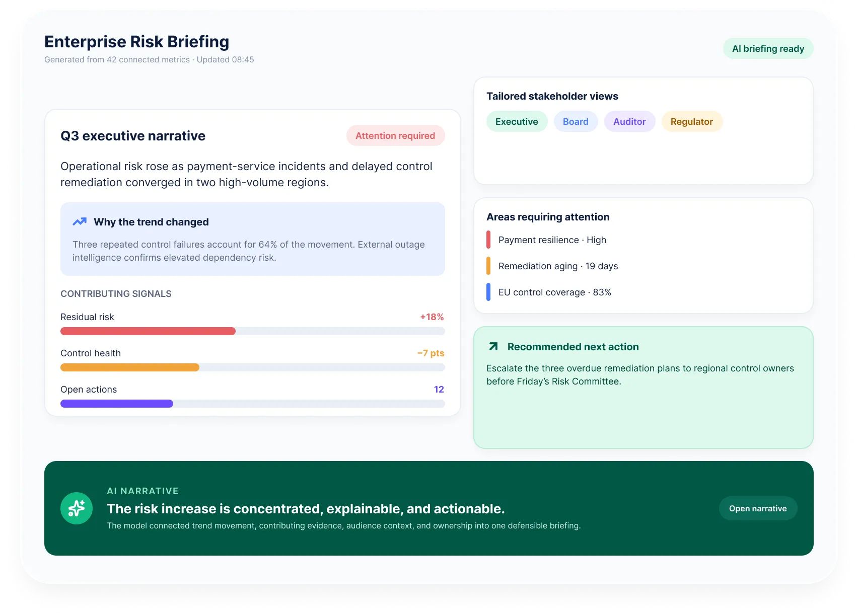
Task: Click the Escalate overdue remediation plans text
Action: [640, 375]
